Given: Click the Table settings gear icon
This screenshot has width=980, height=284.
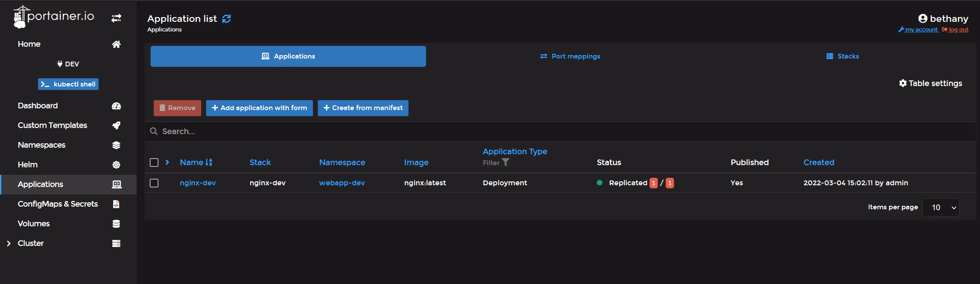Looking at the screenshot, I should point(903,83).
